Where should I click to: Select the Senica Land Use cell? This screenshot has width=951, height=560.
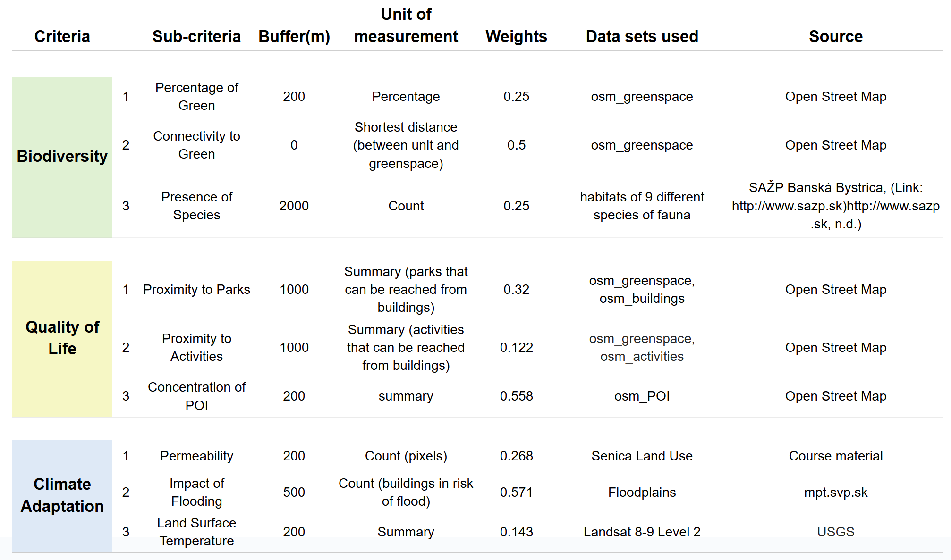point(642,456)
